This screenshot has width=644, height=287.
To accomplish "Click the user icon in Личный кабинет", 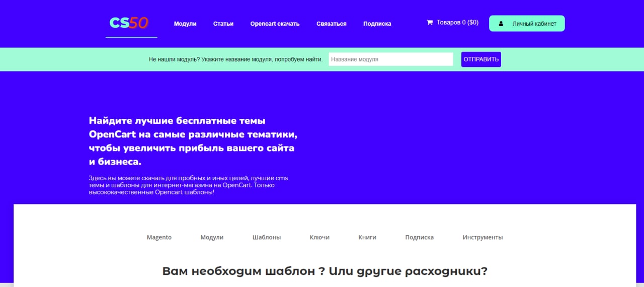I will tap(501, 24).
